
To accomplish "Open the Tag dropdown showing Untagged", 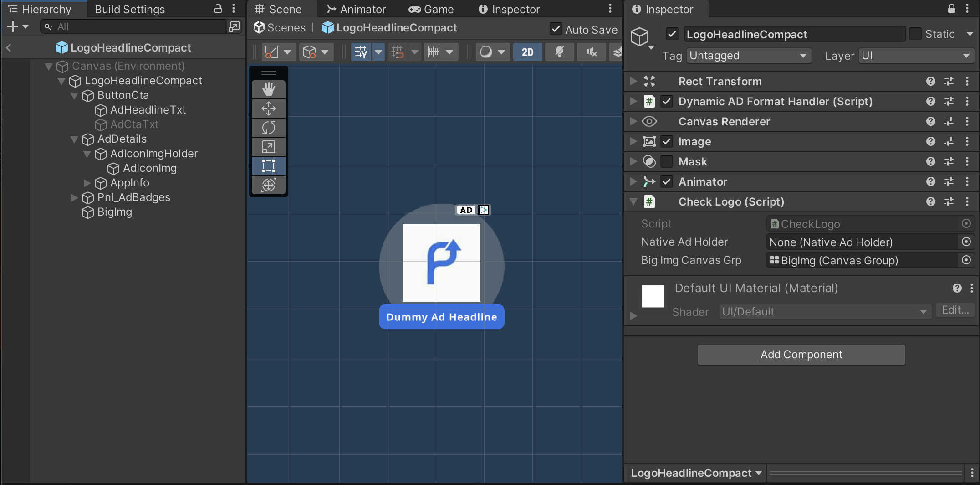I will 748,56.
